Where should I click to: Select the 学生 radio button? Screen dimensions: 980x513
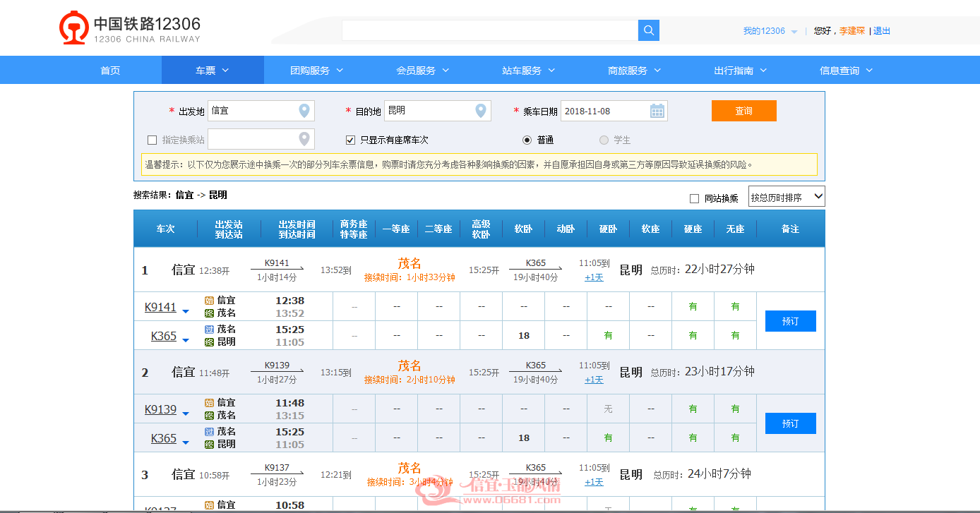(x=604, y=140)
